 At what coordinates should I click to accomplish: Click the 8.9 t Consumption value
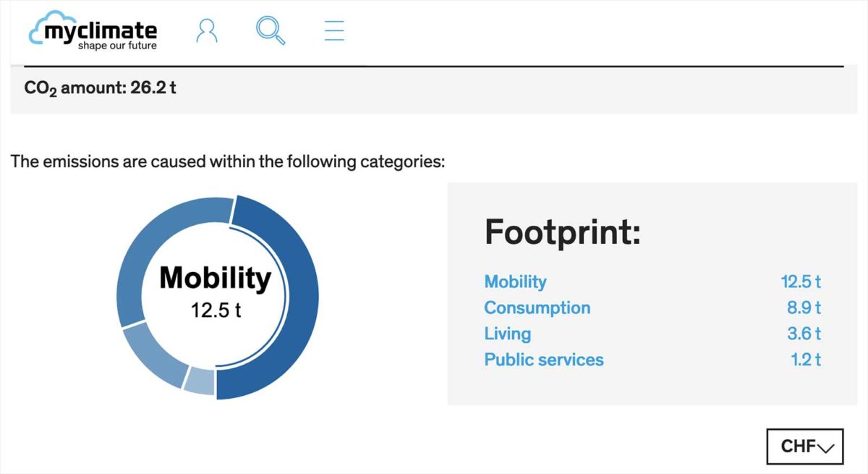pyautogui.click(x=804, y=308)
